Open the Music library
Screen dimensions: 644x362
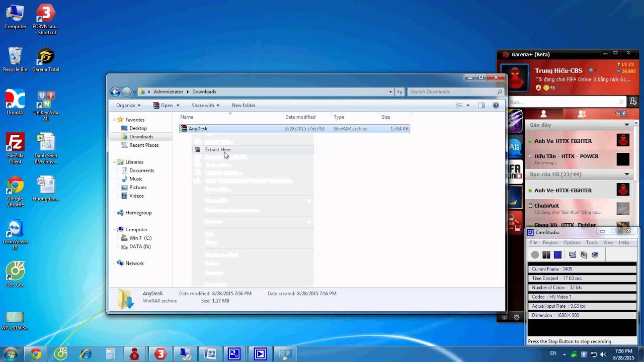tap(135, 179)
